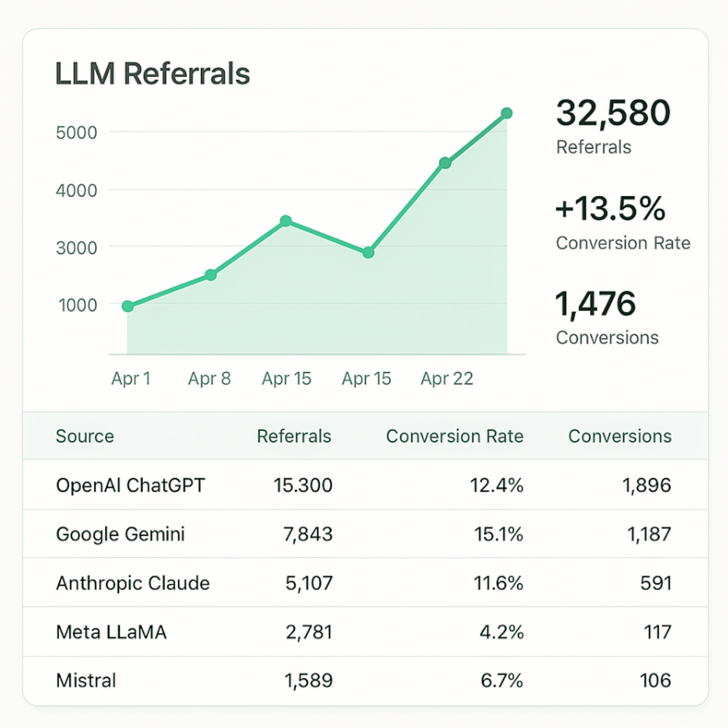This screenshot has width=728, height=728.
Task: Click Mistral's 1,589 referrals cell
Action: click(308, 681)
